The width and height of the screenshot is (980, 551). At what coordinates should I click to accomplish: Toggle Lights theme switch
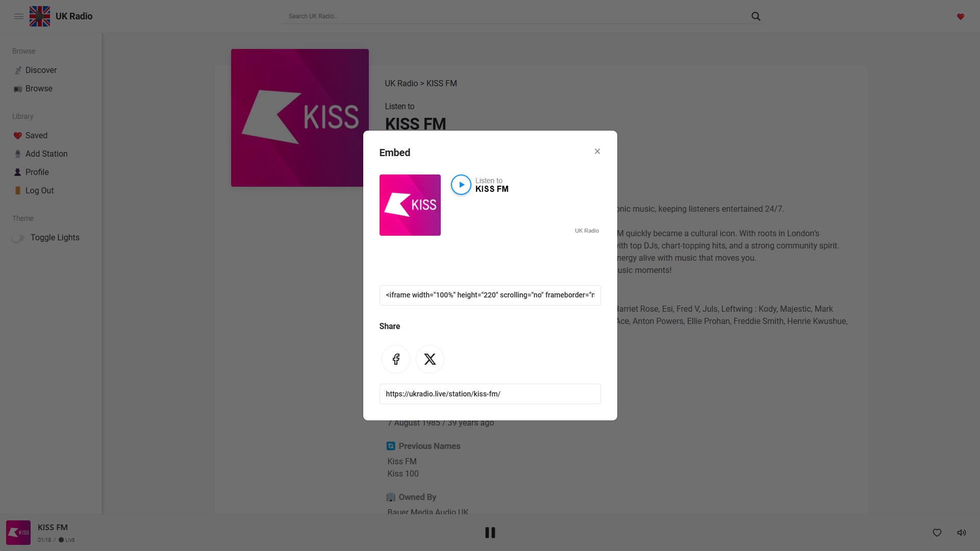[x=18, y=238]
